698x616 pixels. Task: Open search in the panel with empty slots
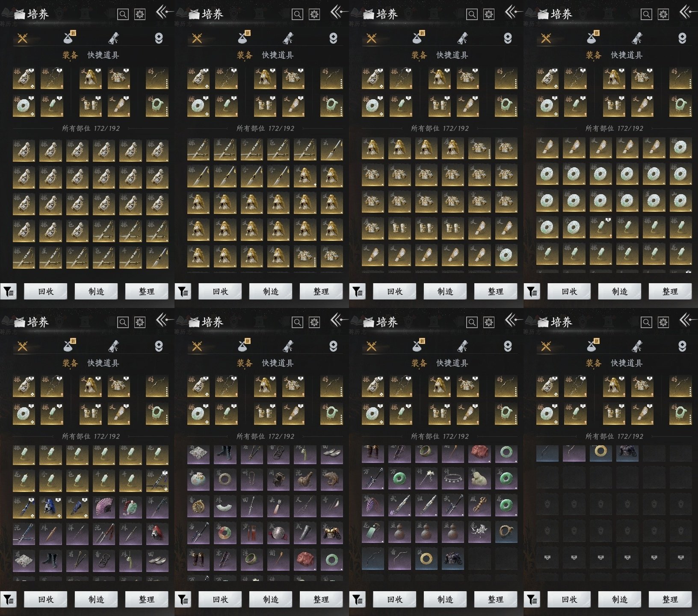click(646, 322)
